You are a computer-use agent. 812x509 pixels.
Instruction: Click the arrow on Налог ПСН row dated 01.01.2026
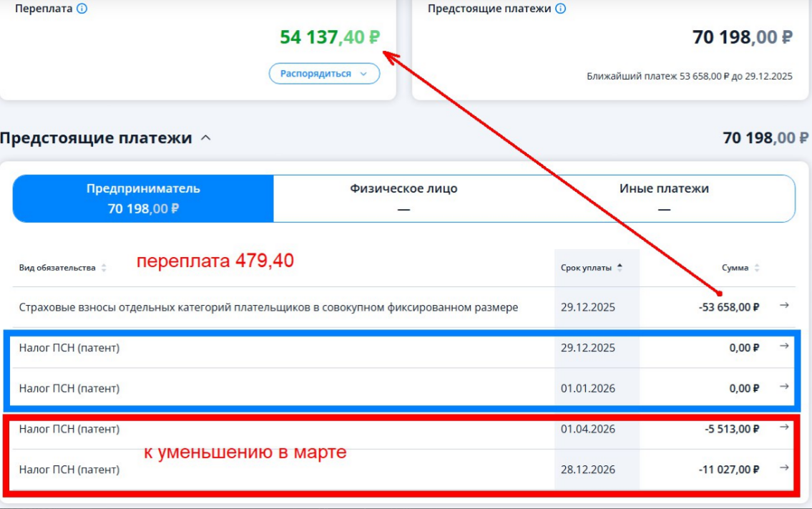click(784, 384)
